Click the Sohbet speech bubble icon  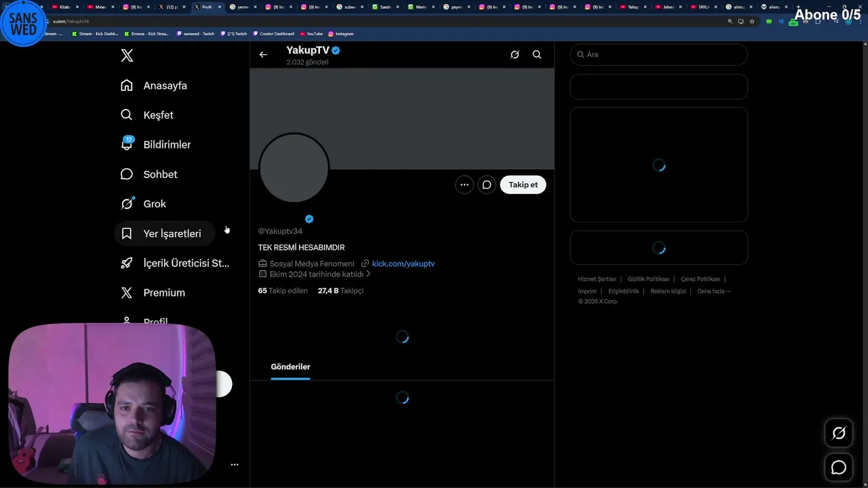(x=127, y=174)
